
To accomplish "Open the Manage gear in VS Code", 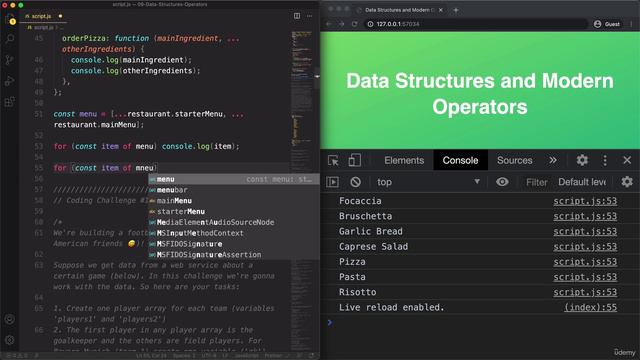I will 10,340.
